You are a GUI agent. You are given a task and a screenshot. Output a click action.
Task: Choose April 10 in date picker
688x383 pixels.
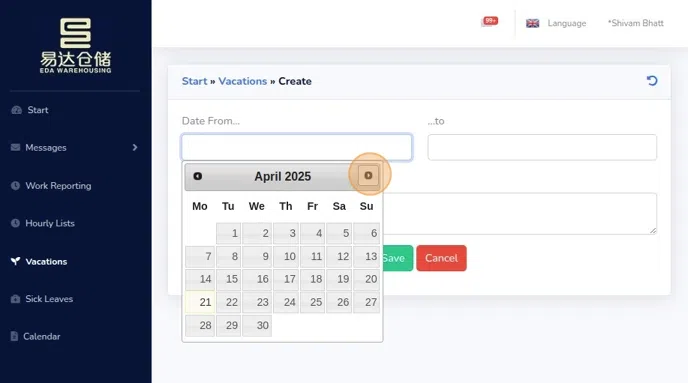point(286,256)
